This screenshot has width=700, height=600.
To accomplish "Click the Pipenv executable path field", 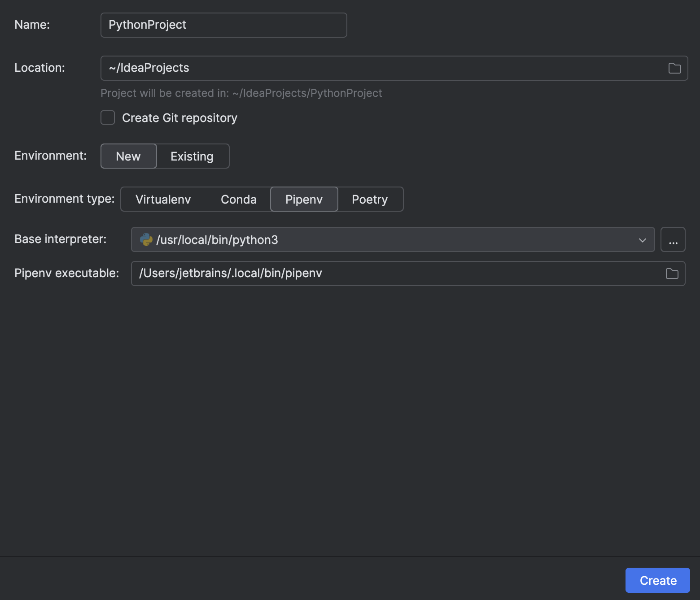I will point(314,273).
